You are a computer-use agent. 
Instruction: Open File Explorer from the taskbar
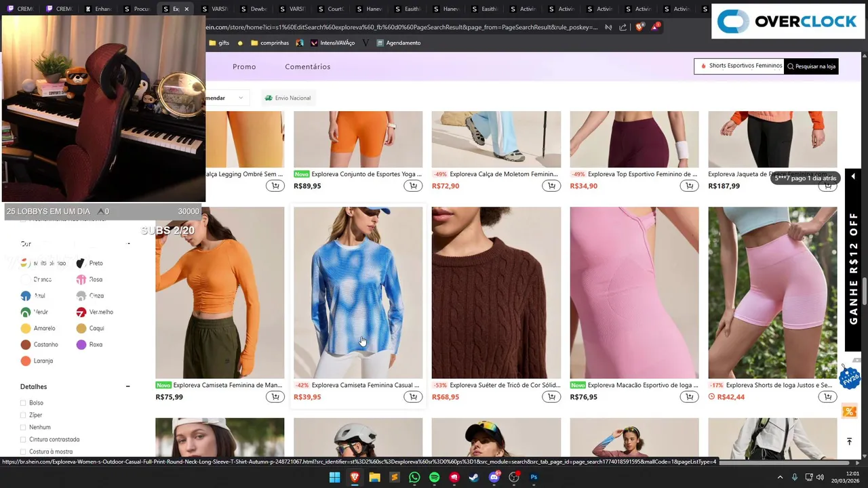[x=374, y=477]
